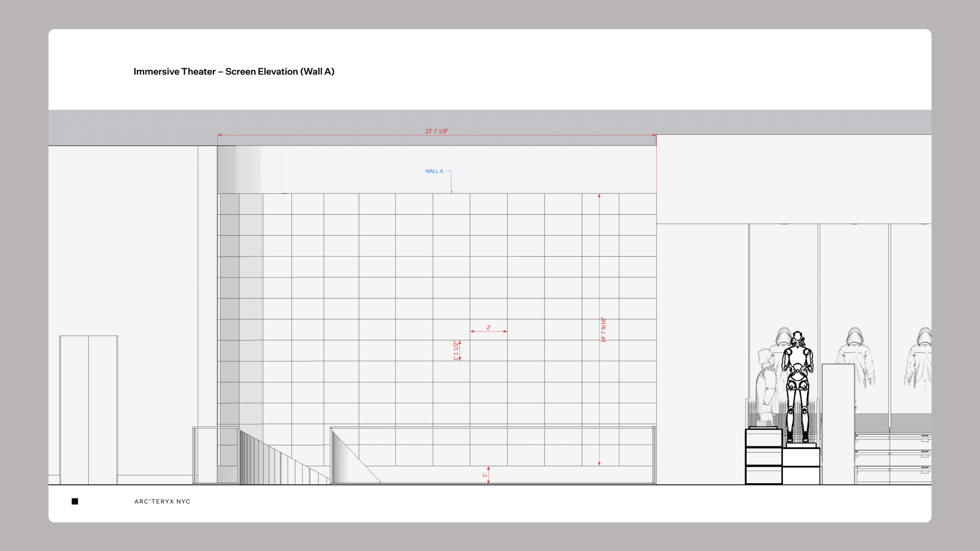This screenshot has width=980, height=551.
Task: Select the '2'' horizontal panel dimension label
Action: pos(488,328)
